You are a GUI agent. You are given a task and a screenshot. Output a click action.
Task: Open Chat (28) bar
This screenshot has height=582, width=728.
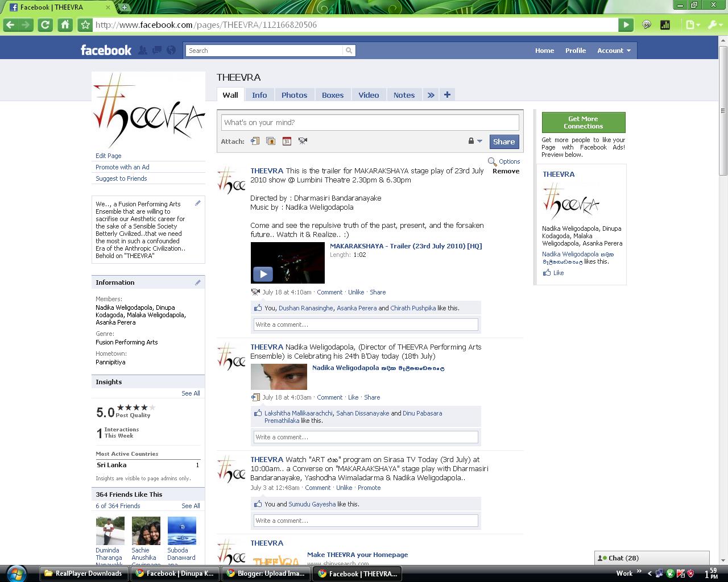tap(652, 558)
